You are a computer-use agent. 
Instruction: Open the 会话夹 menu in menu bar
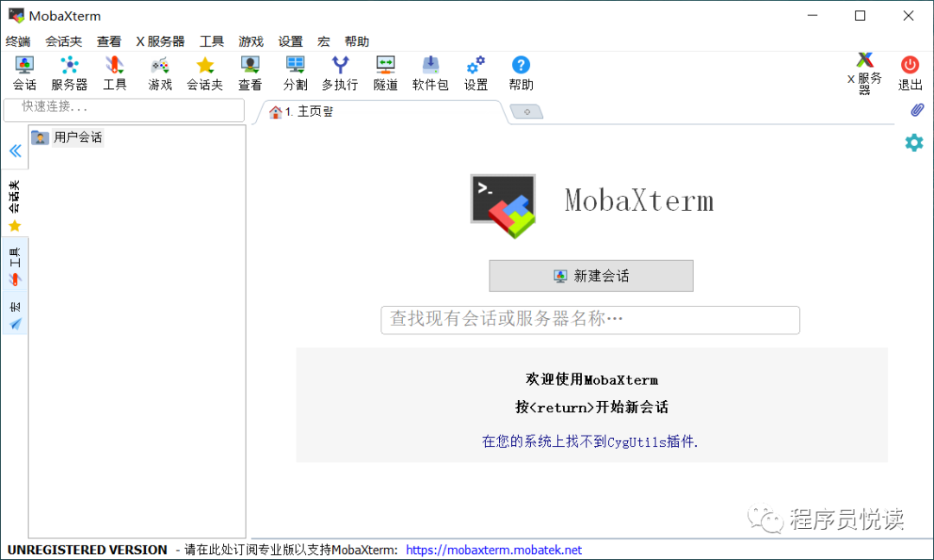coord(64,41)
